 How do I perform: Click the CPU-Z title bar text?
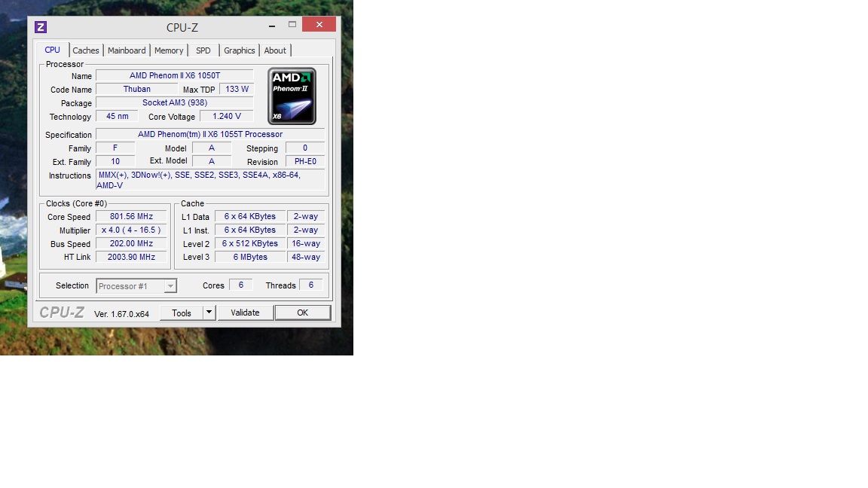click(182, 27)
